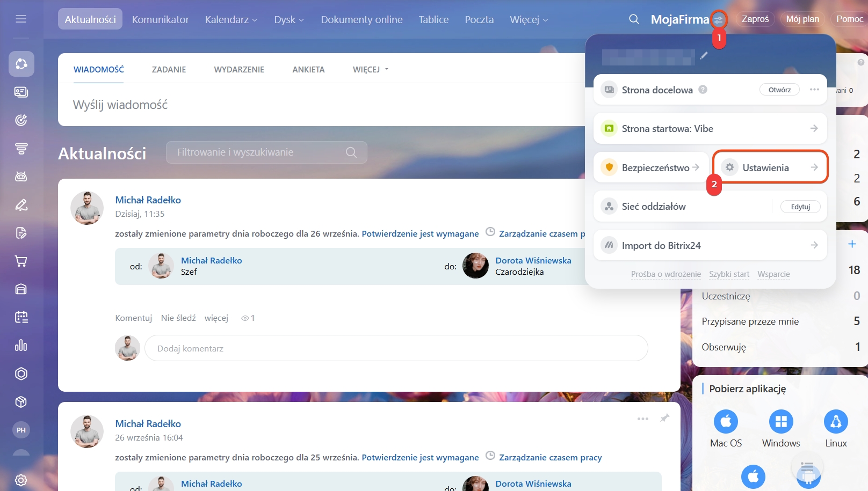Switch to the ZADANIE tab
The image size is (868, 491).
(169, 70)
